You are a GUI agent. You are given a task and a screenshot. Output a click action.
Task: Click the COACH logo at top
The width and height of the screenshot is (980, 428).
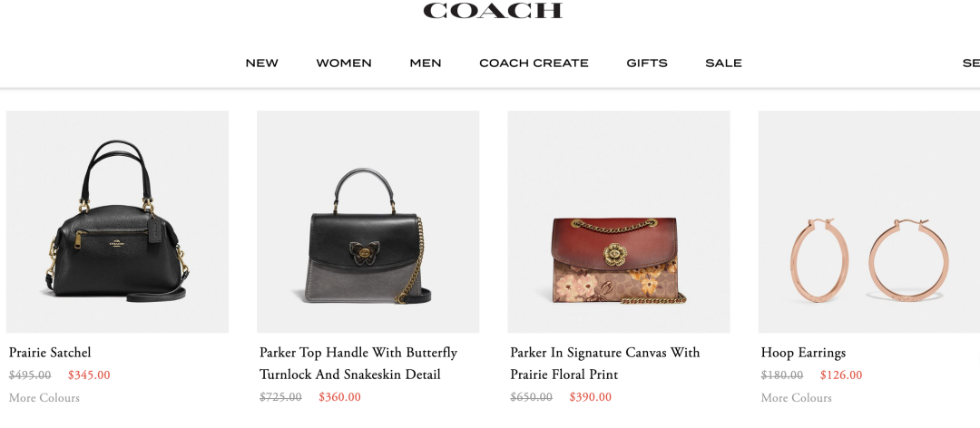tap(493, 11)
